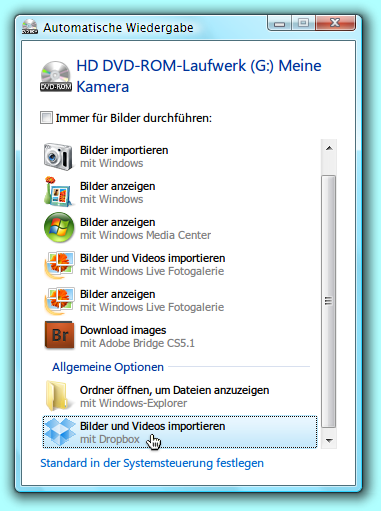This screenshot has height=511, width=381.
Task: Click scrollbar up arrow in options list
Action: [329, 148]
